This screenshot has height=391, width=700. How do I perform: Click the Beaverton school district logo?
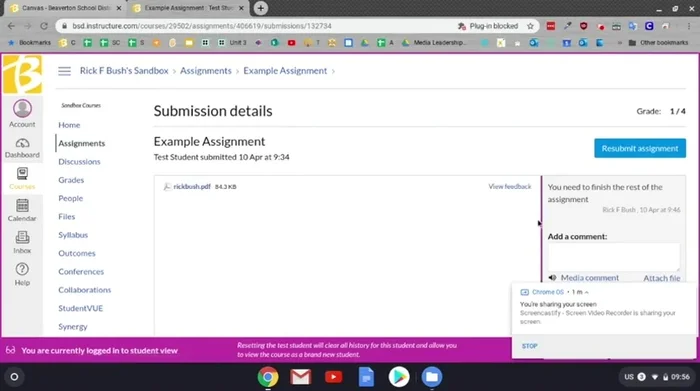pos(22,74)
